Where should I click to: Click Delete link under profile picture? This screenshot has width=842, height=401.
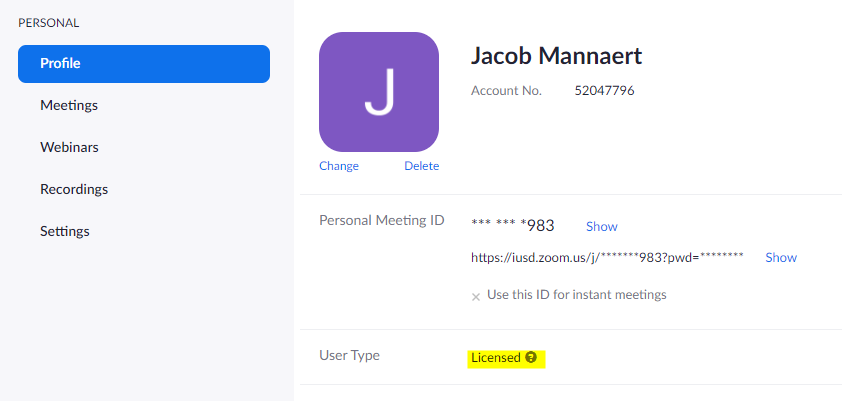pos(421,166)
